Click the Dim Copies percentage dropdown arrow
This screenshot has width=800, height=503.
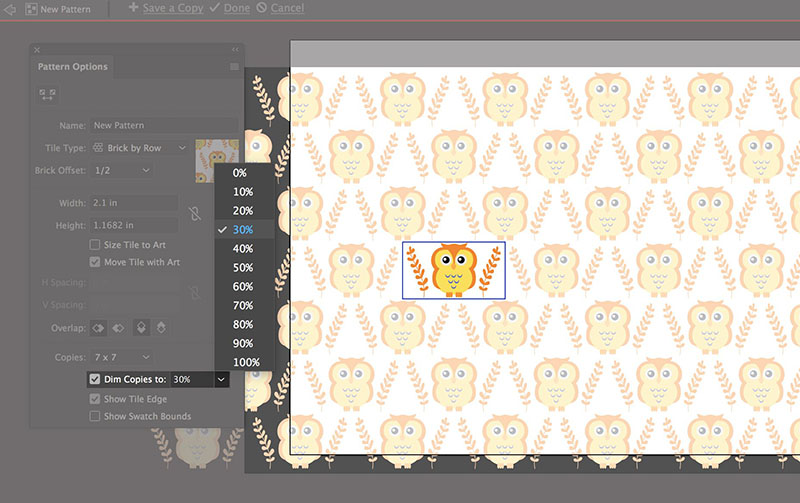click(221, 380)
